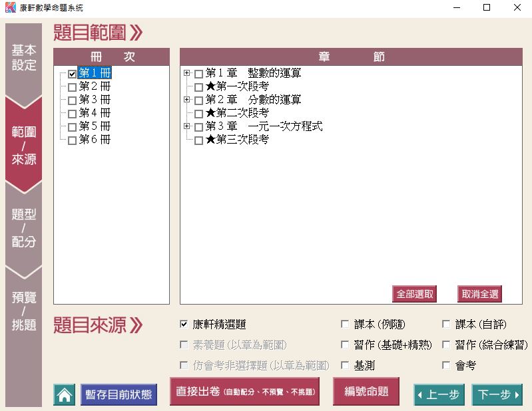Tick the 課本 (例題) checkbox
Viewport: 532px width, 411px height.
tap(345, 325)
